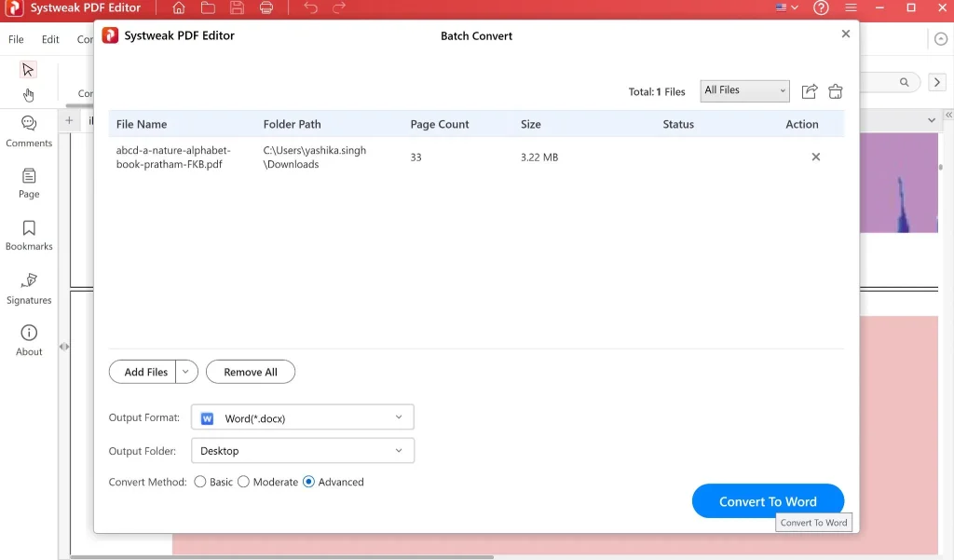This screenshot has width=954, height=560.
Task: Click the File Name column header
Action: pos(142,124)
